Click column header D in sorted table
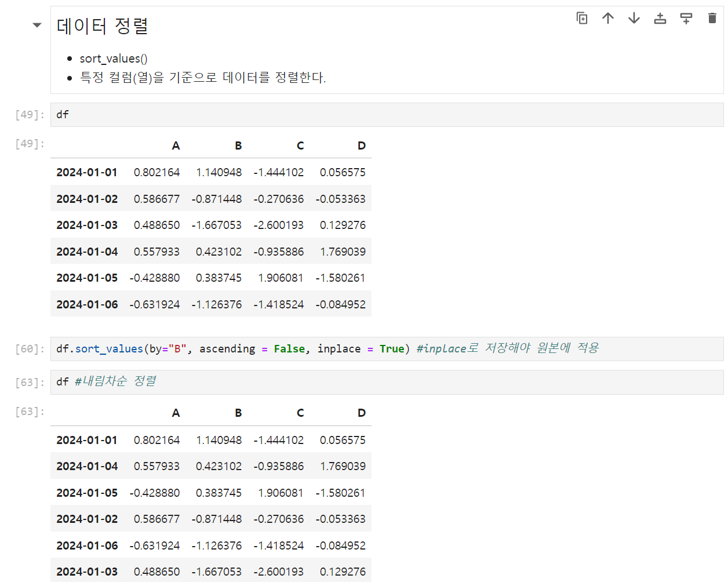The width and height of the screenshot is (728, 582). pos(362,413)
